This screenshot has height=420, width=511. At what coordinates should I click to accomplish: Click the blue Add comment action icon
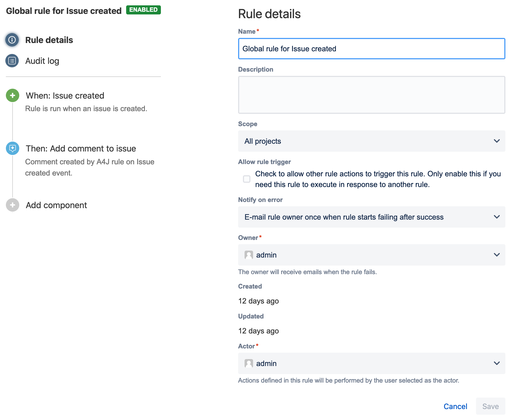pos(13,148)
